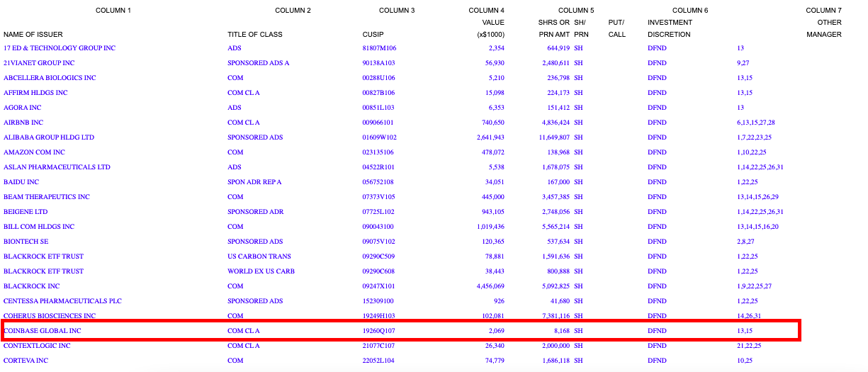Viewport: 868px width, 372px height.
Task: Select share amount 2,000,000 for ContextLogic
Action: (556, 346)
